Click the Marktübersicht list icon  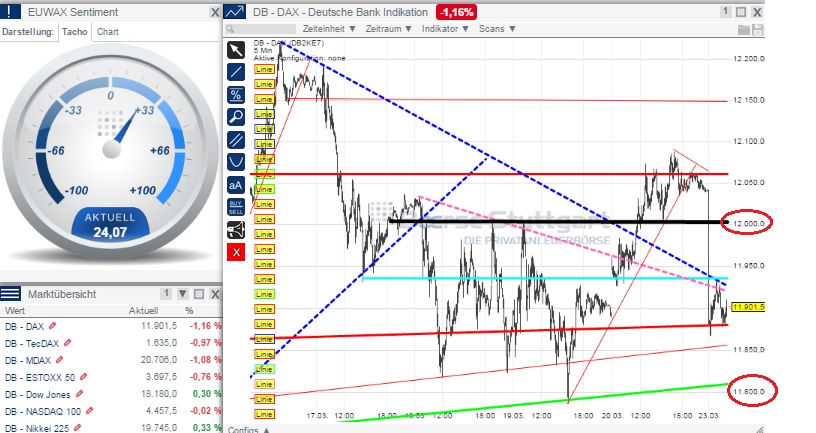click(x=10, y=294)
